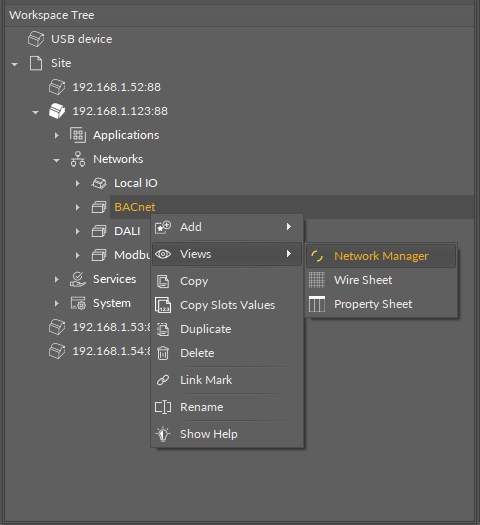Select Delete from the context menu

(227, 353)
